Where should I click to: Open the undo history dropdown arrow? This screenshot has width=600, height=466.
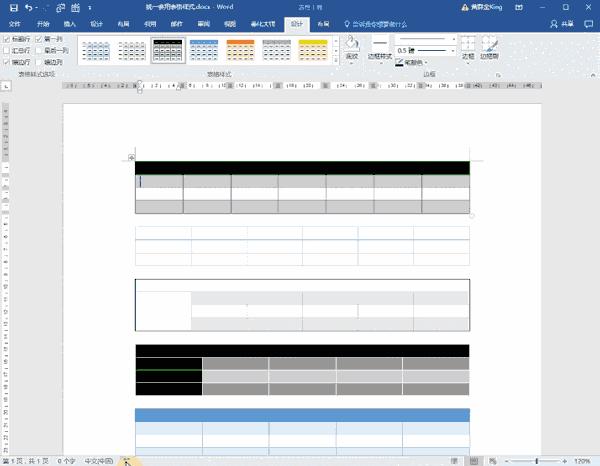coord(37,8)
